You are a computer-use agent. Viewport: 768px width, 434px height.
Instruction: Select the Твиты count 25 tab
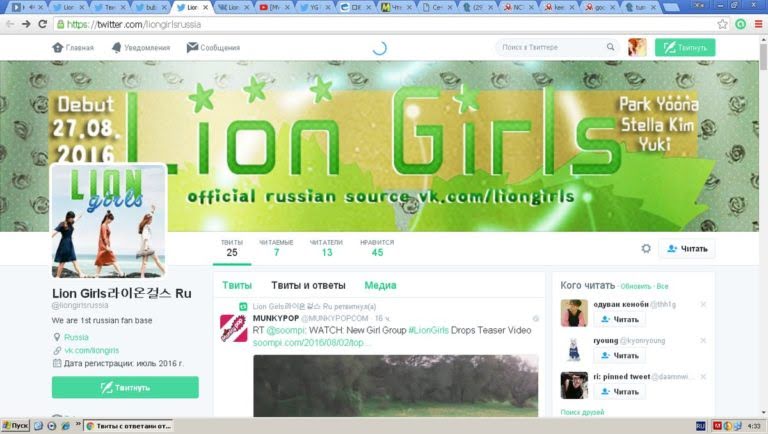click(x=232, y=249)
